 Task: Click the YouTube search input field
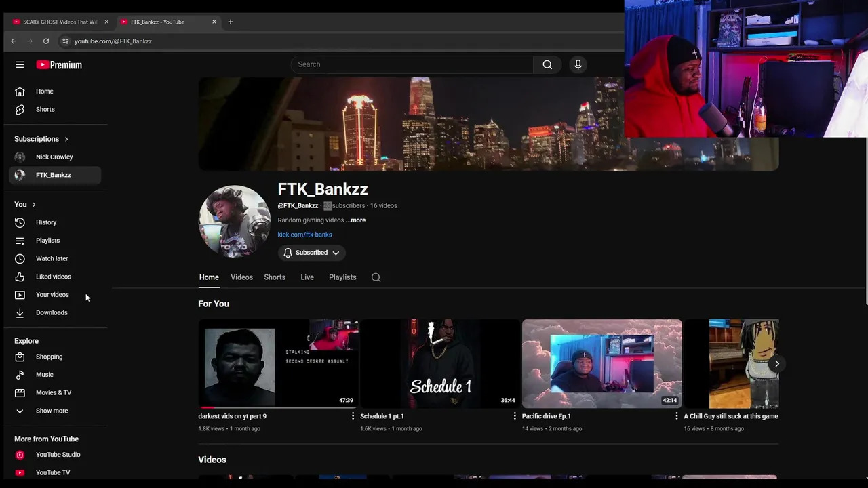point(412,64)
